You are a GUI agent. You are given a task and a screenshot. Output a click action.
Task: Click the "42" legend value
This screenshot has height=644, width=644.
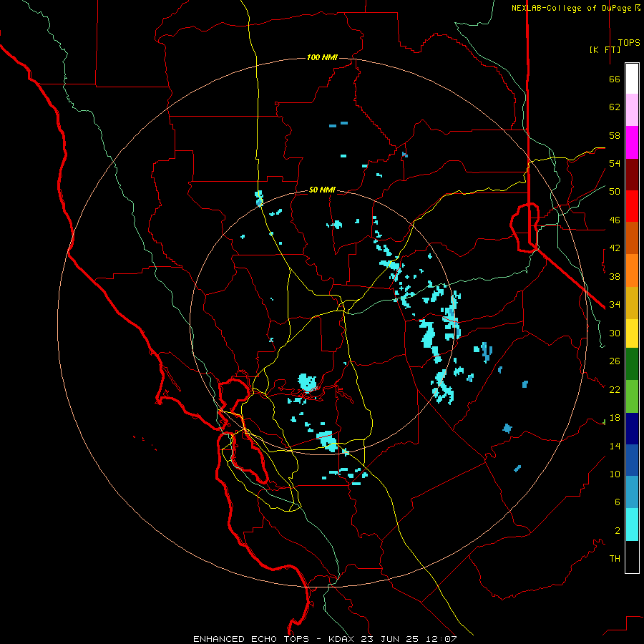[615, 248]
